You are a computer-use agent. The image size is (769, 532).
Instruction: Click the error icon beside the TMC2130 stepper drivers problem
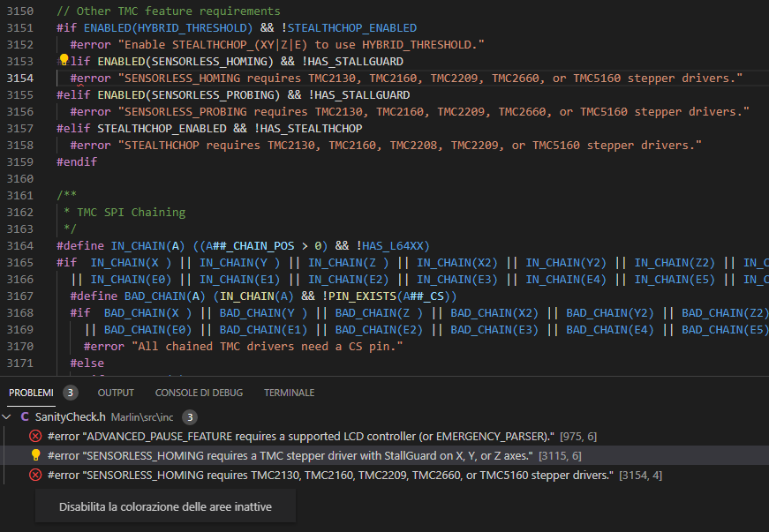coord(35,475)
